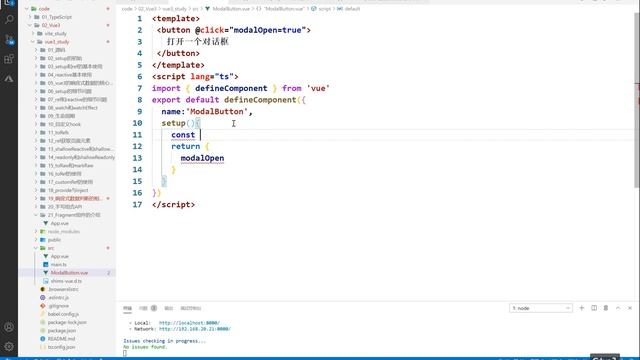640x360 pixels.
Task: Expand the 18_provide与inject folder
Action: click(37, 190)
